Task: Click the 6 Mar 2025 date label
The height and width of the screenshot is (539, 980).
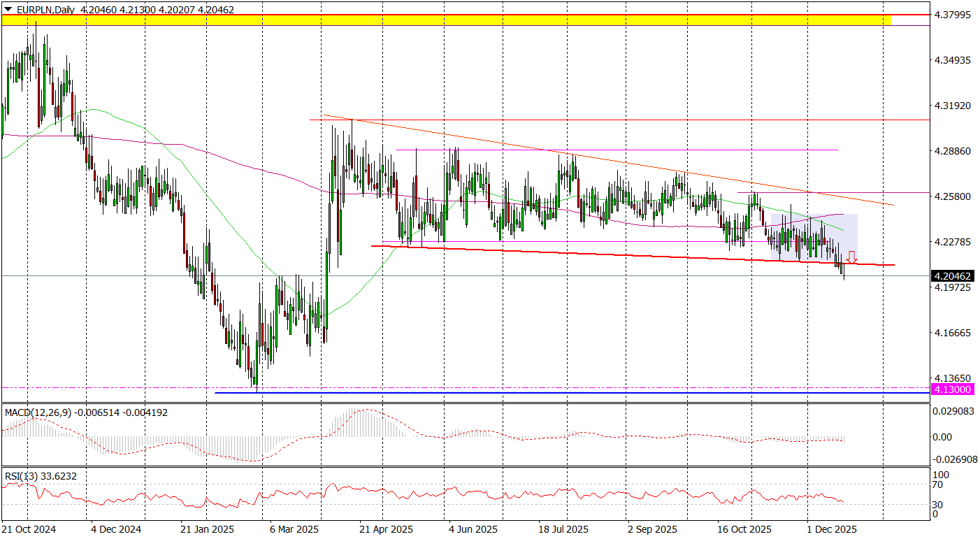Action: (x=294, y=529)
